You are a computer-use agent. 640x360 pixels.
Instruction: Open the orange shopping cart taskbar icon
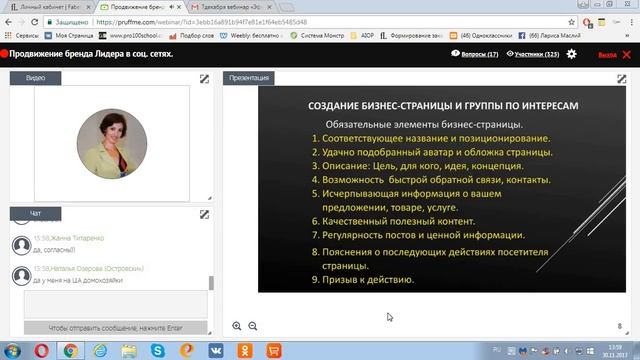tap(274, 351)
